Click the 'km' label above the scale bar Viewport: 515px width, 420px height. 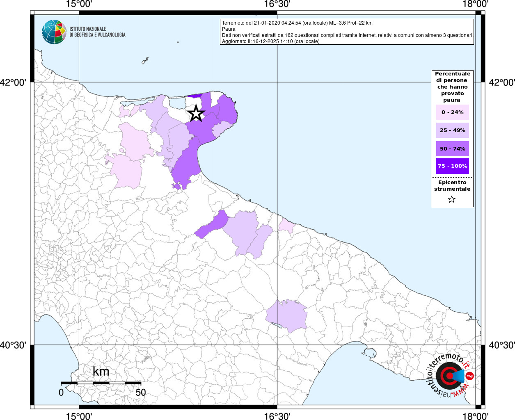point(101,372)
